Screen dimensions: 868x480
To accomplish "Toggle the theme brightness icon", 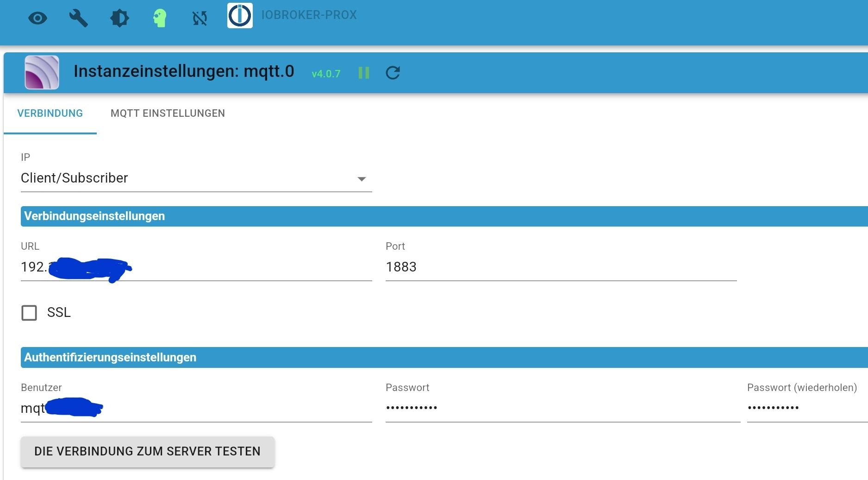I will (x=119, y=18).
